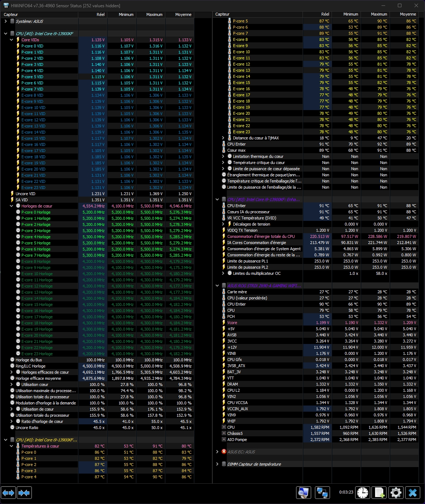Collapse the Horloges de cœur group
The image size is (425, 504).
coord(12,206)
